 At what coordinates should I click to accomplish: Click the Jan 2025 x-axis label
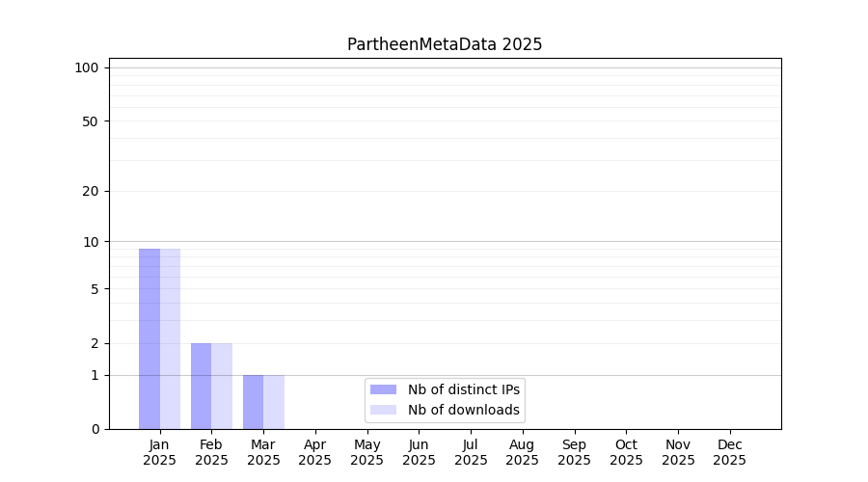tap(159, 452)
